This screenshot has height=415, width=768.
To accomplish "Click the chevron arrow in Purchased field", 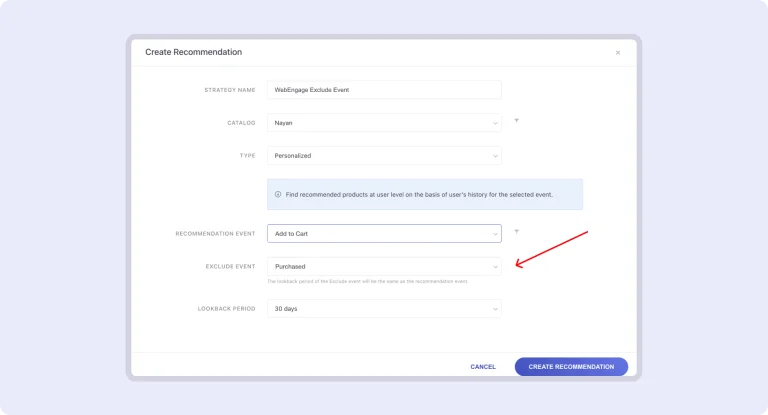I will [495, 267].
